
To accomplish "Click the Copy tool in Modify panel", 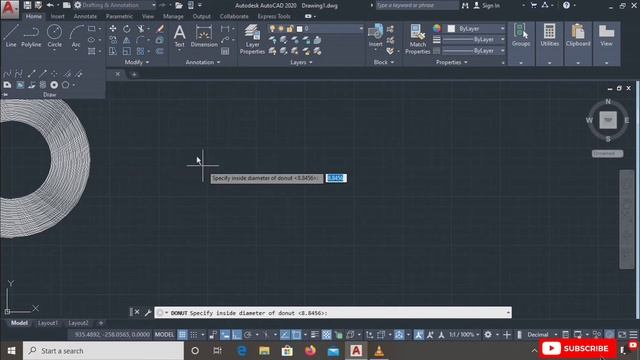I will (113, 40).
